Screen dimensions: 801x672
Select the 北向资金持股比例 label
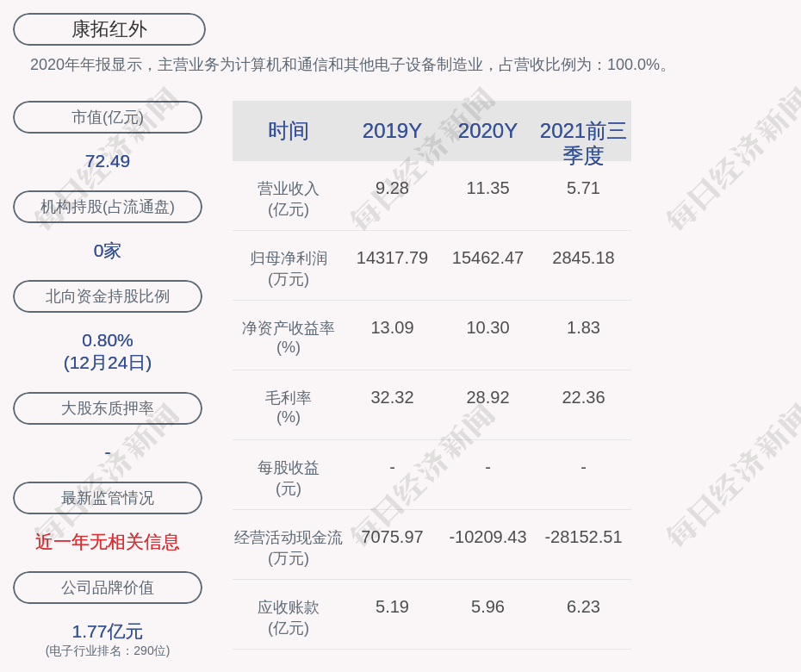click(x=108, y=296)
